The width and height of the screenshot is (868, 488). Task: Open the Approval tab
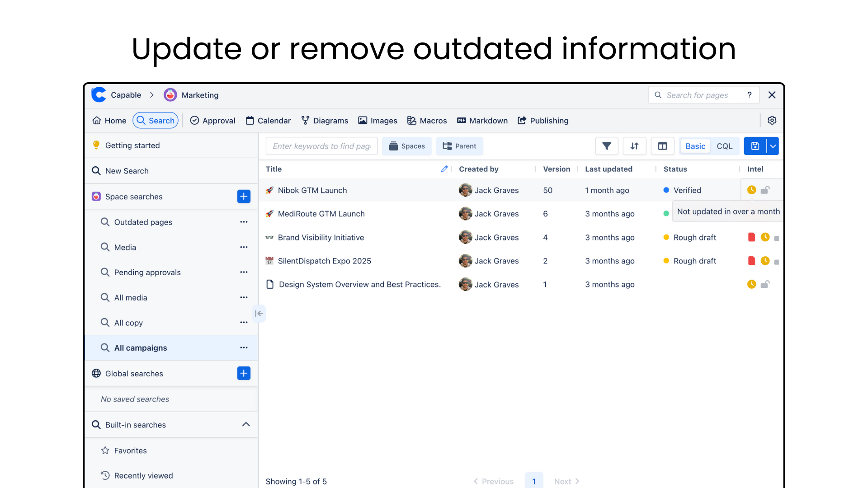click(x=212, y=121)
